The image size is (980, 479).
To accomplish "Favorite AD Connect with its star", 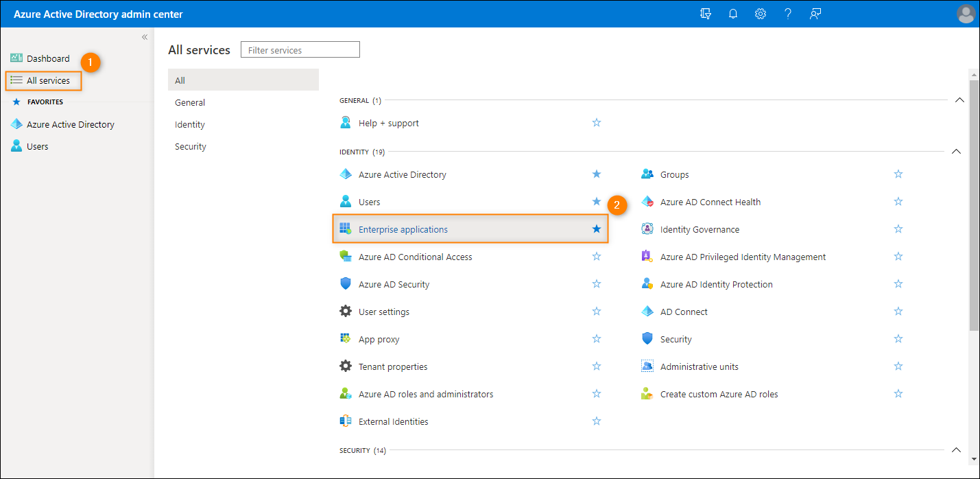I will click(x=898, y=312).
